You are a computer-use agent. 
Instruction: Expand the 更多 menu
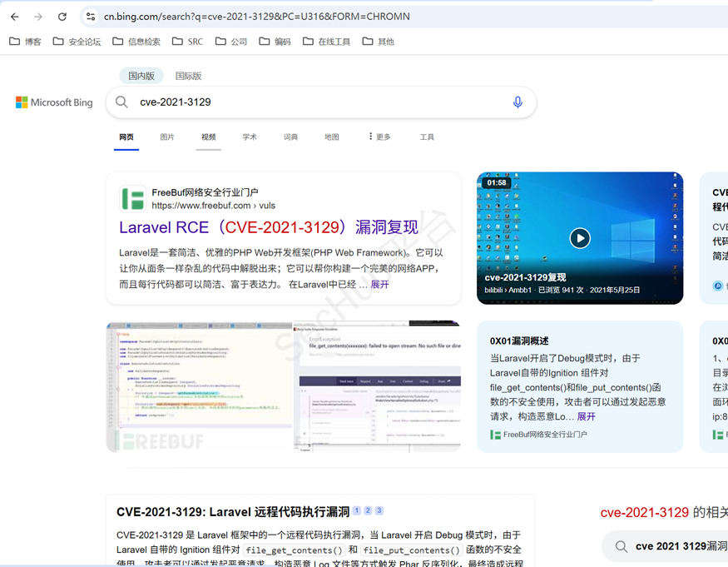(379, 137)
